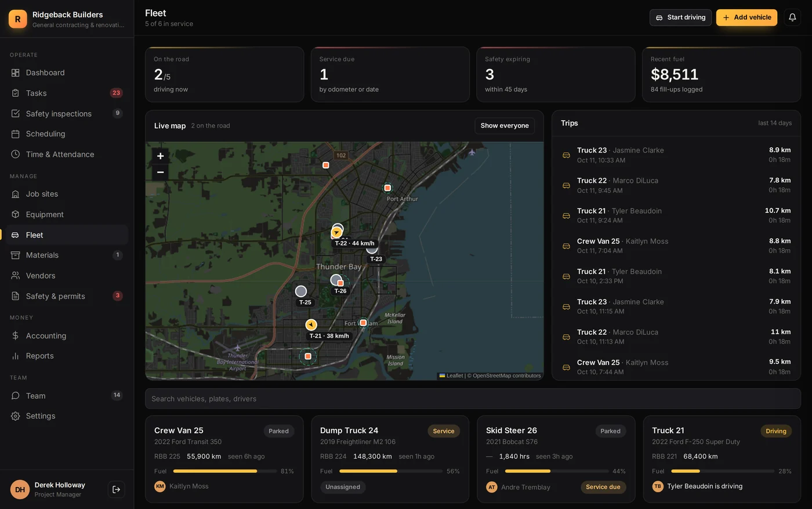Viewport: 812px width, 509px height.
Task: Click Kaitlyn Moss on Crew Van 25 card
Action: (x=188, y=486)
